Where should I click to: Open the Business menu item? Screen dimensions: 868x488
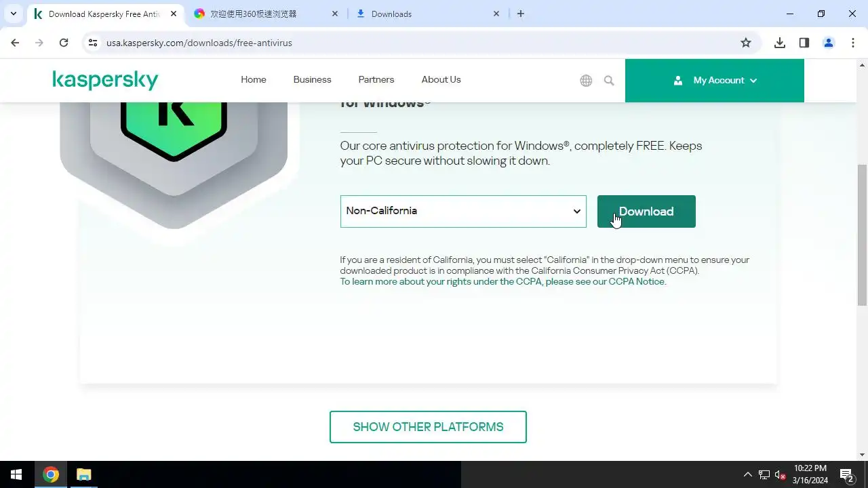tap(312, 79)
